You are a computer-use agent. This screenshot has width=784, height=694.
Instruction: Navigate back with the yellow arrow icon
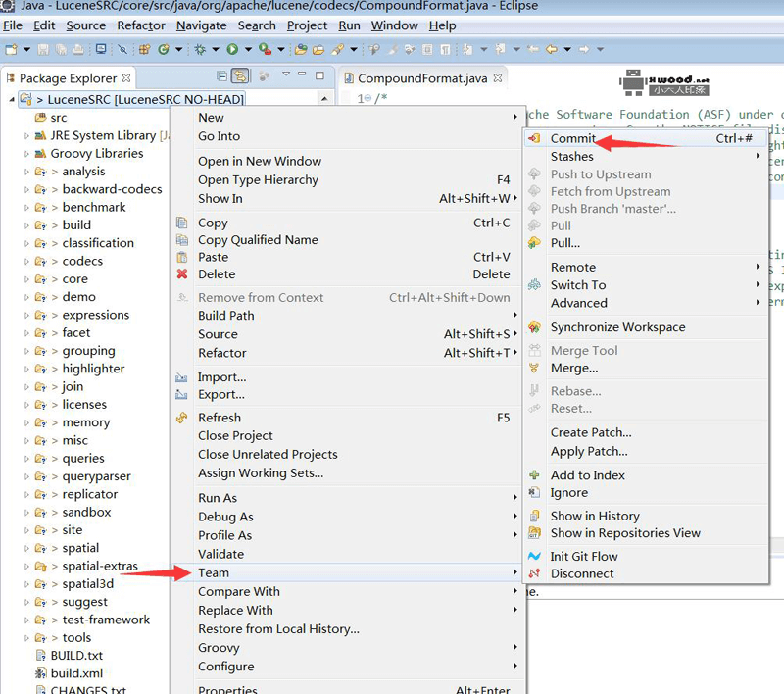(552, 49)
